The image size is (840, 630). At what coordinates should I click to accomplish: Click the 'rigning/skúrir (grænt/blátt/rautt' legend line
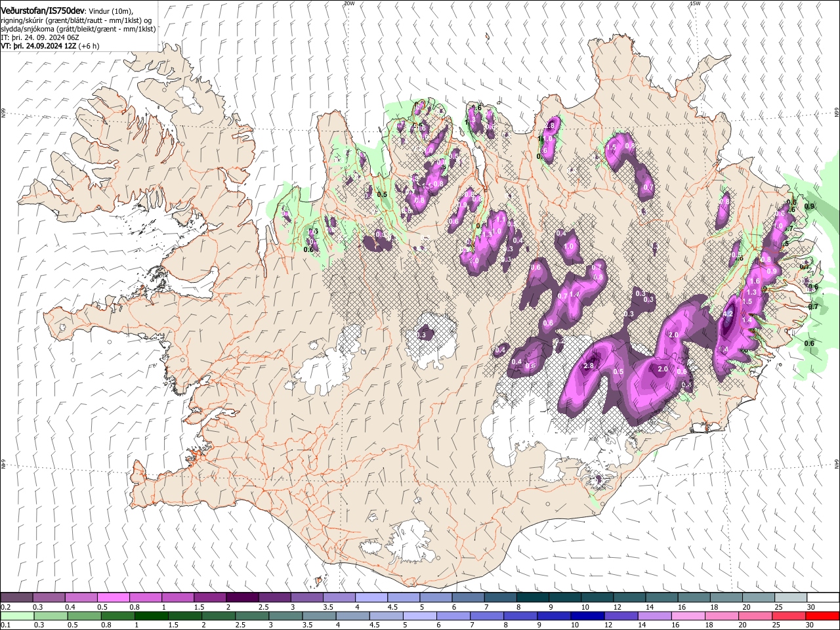pyautogui.click(x=76, y=20)
